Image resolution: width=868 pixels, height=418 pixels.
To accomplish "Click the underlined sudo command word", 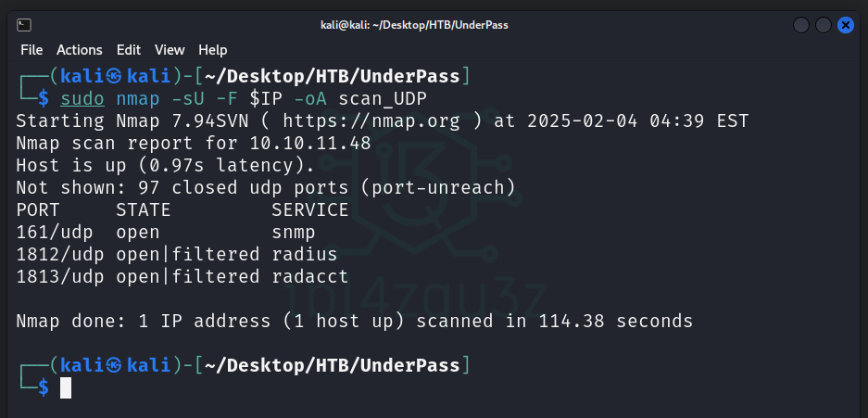I will click(83, 97).
